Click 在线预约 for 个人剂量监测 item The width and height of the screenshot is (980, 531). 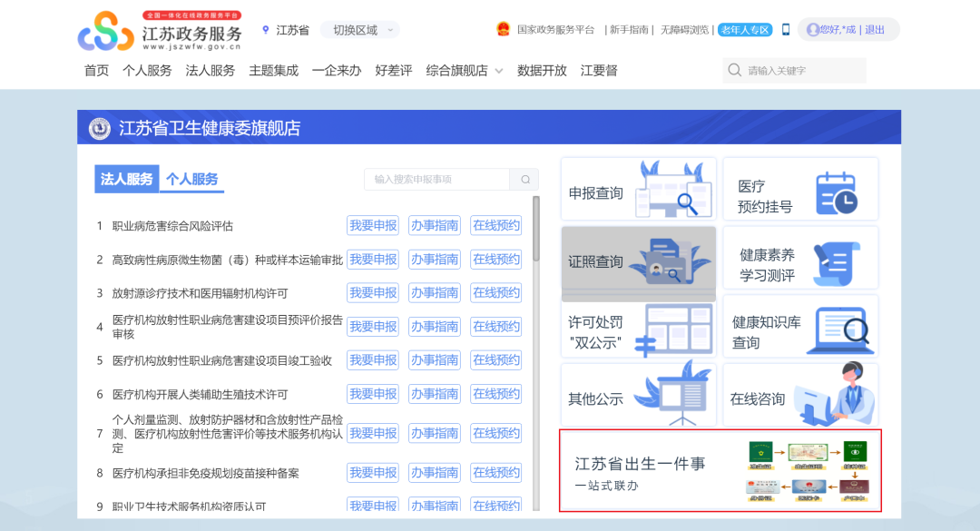click(x=495, y=434)
